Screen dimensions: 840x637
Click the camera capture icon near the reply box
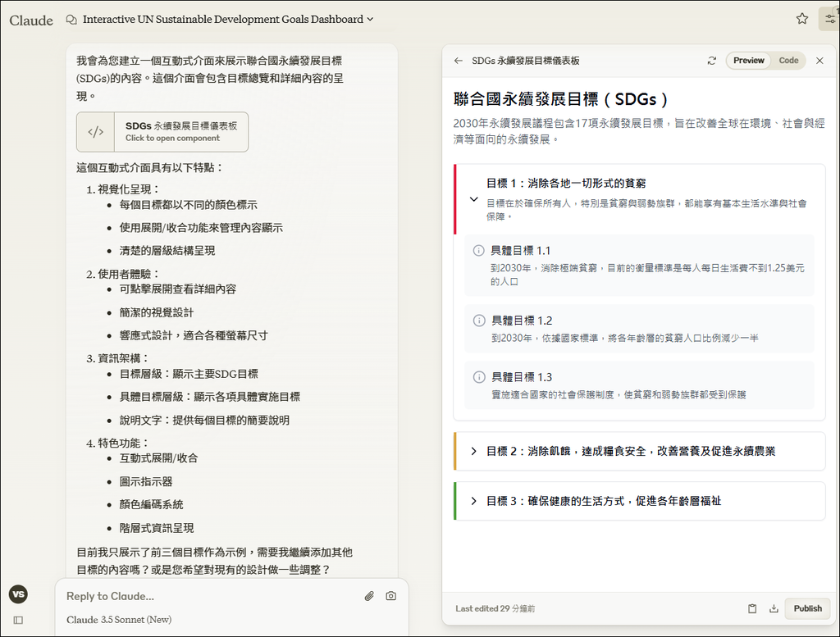390,596
